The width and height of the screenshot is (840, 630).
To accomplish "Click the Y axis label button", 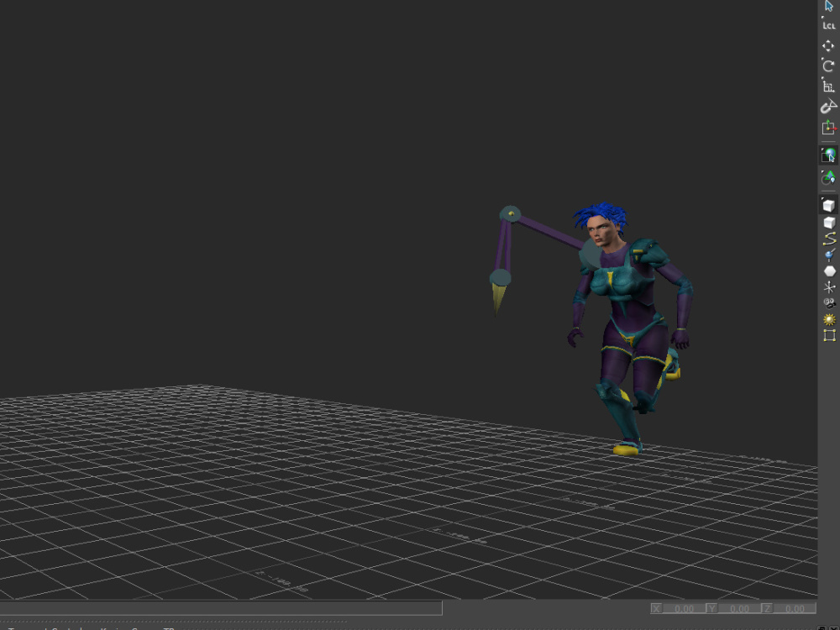I will [x=712, y=608].
